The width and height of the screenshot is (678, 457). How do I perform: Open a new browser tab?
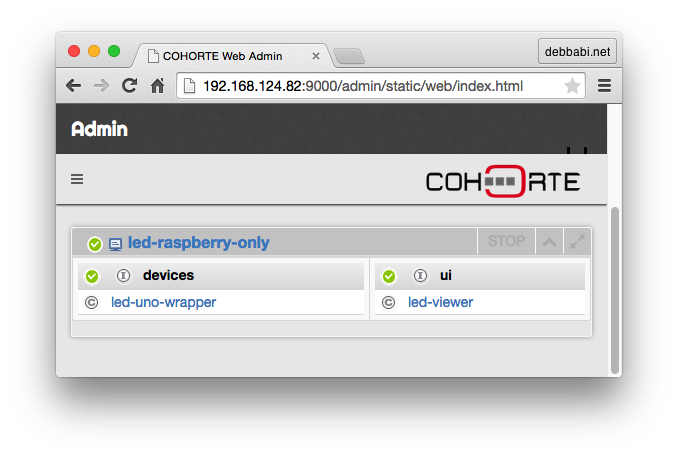[349, 57]
